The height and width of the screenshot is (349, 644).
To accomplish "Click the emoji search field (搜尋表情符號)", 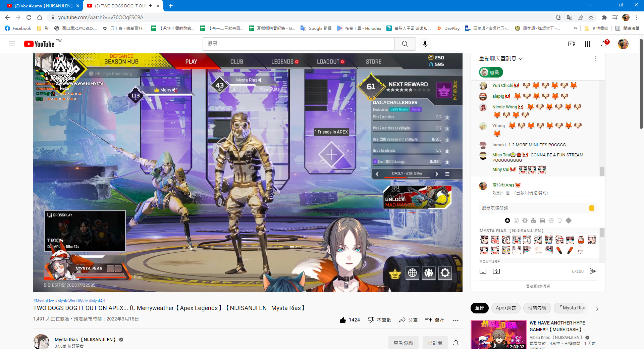I will (x=533, y=208).
